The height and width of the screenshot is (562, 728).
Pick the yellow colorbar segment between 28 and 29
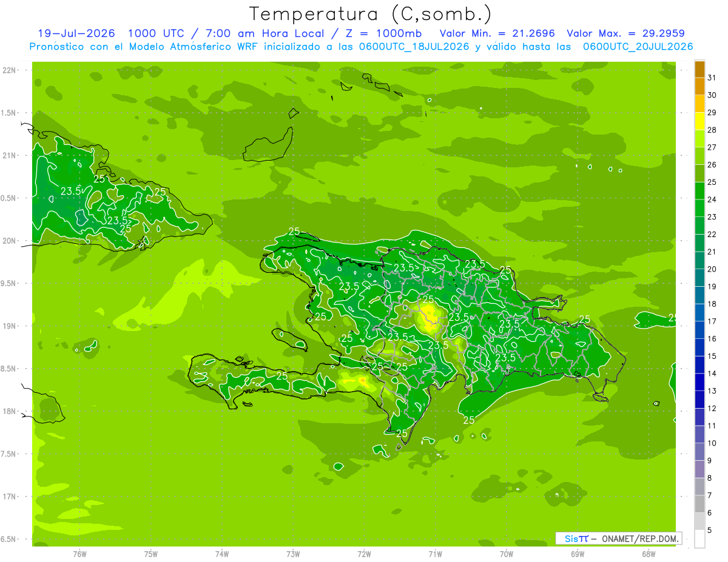[x=699, y=121]
